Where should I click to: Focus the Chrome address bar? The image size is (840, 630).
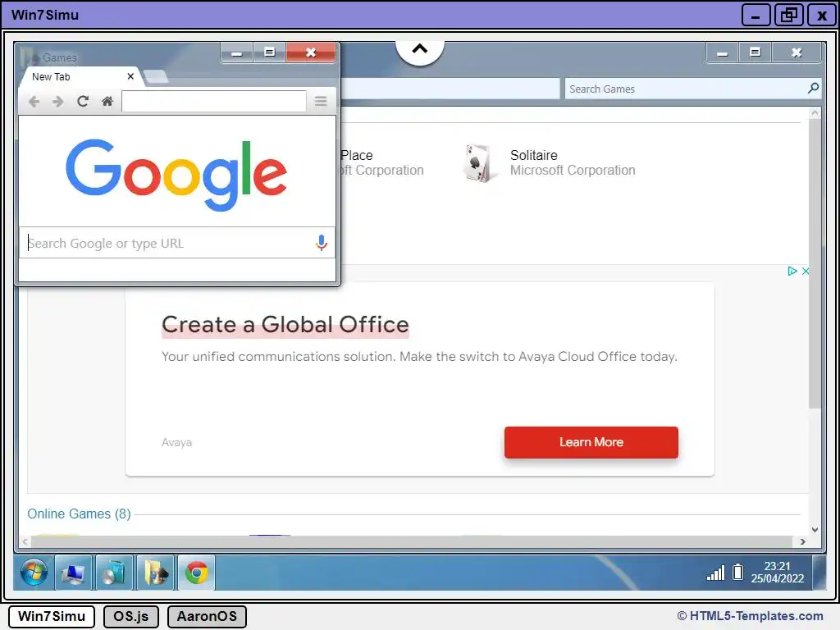point(214,101)
